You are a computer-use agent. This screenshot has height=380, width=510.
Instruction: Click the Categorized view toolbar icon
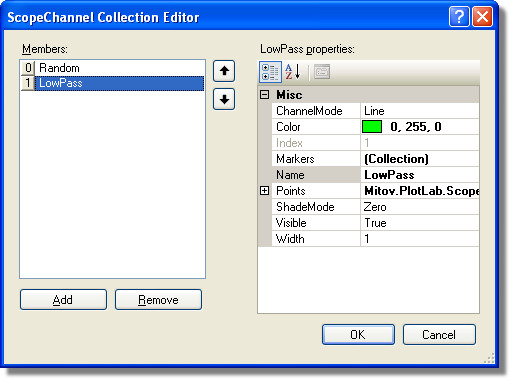270,72
